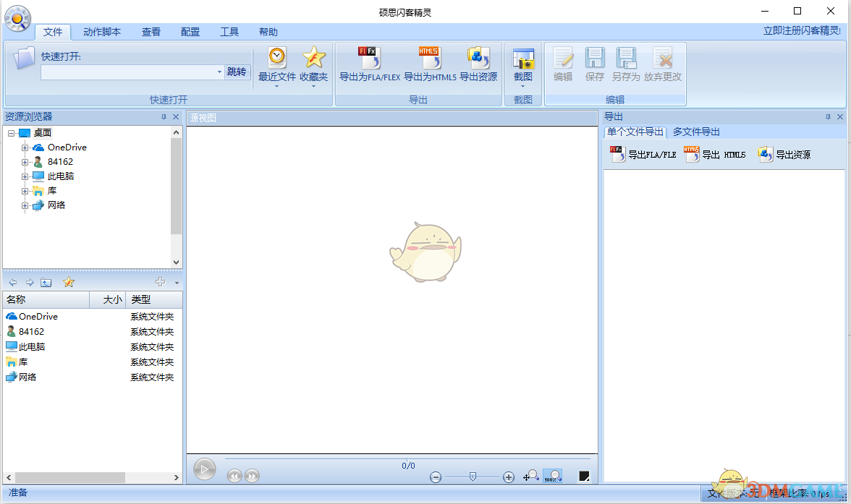Viewport: 851px width, 504px height.
Task: Sort the file list by 名称 column header
Action: tap(43, 299)
